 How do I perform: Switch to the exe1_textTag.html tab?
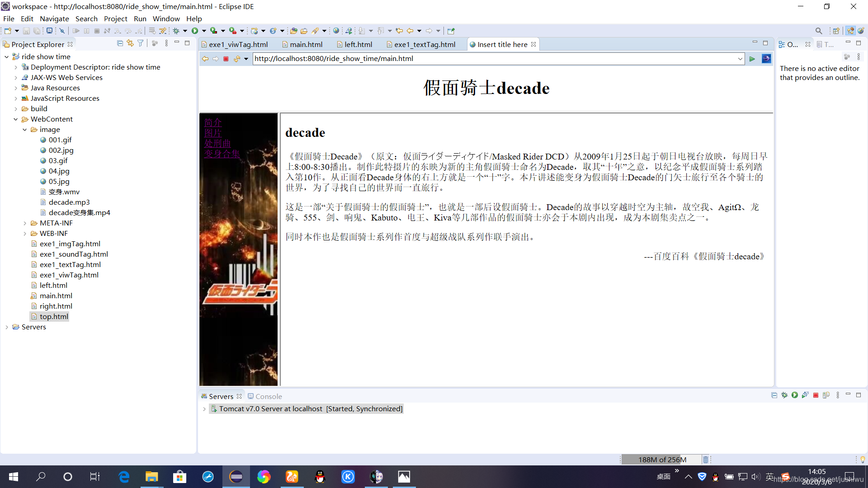[x=420, y=44]
